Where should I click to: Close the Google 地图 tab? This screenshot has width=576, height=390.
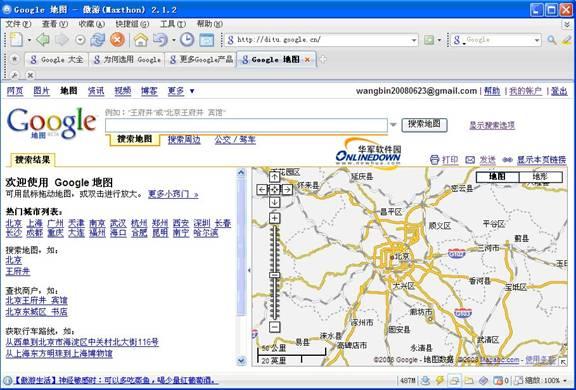pos(307,59)
